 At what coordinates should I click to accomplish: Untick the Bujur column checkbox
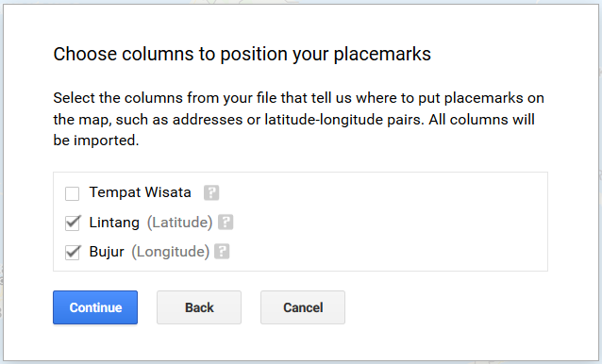coord(72,253)
